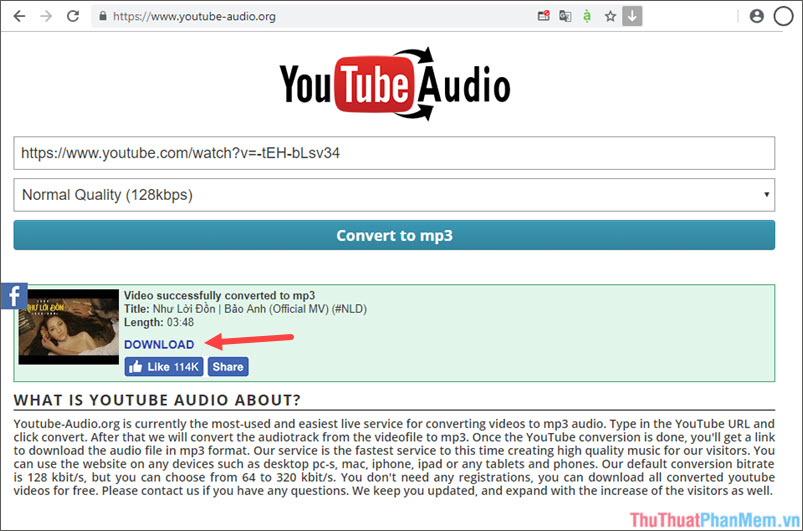Click the green "à" extension icon
Image resolution: width=803 pixels, height=531 pixels.
[587, 16]
